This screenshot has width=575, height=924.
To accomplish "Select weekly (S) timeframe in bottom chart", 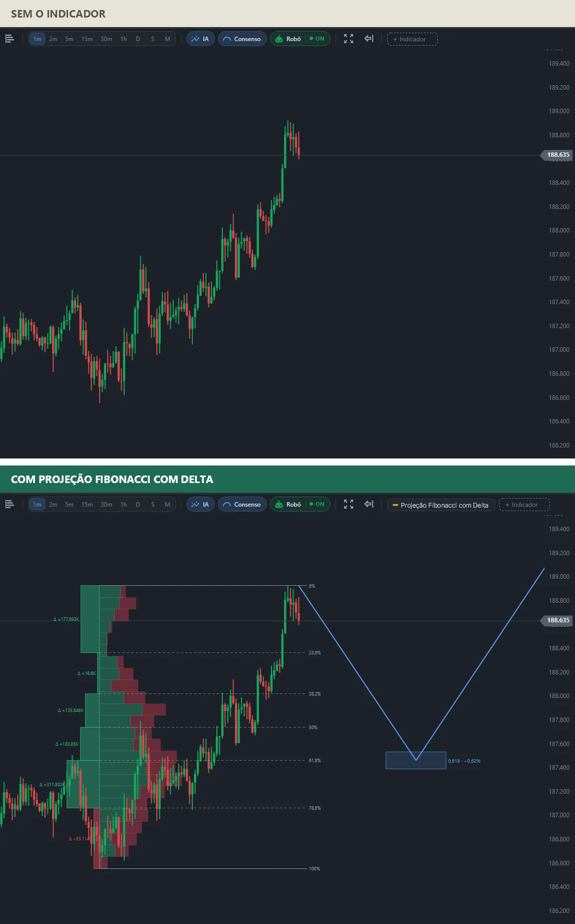I will (x=153, y=505).
